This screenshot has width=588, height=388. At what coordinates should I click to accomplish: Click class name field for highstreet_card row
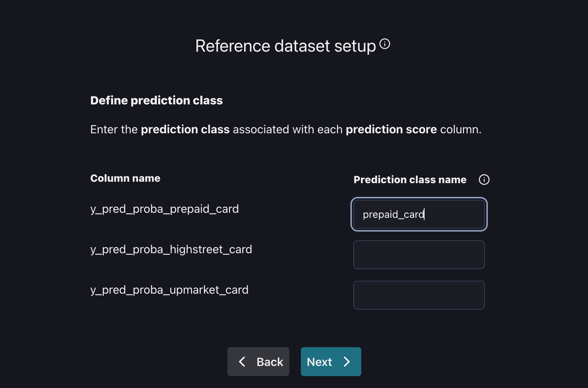419,255
